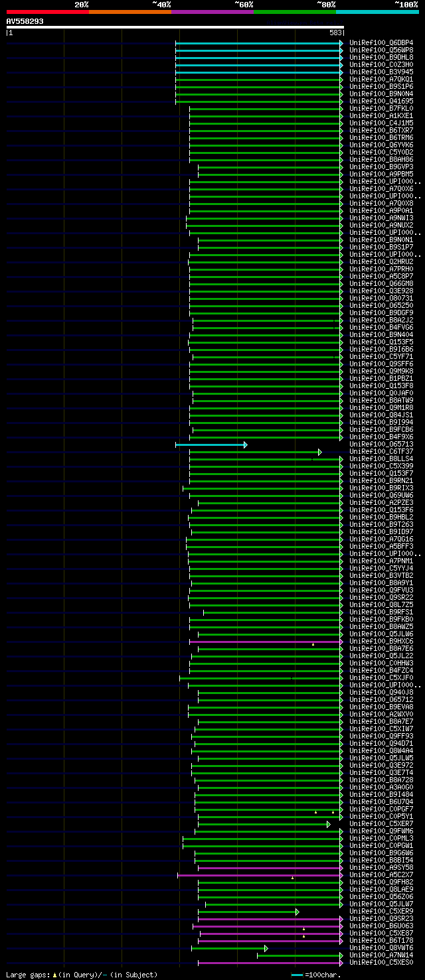This screenshot has width=425, height=980.
Task: Select the UniRef100_A7Q0X6 label
Action: point(381,188)
